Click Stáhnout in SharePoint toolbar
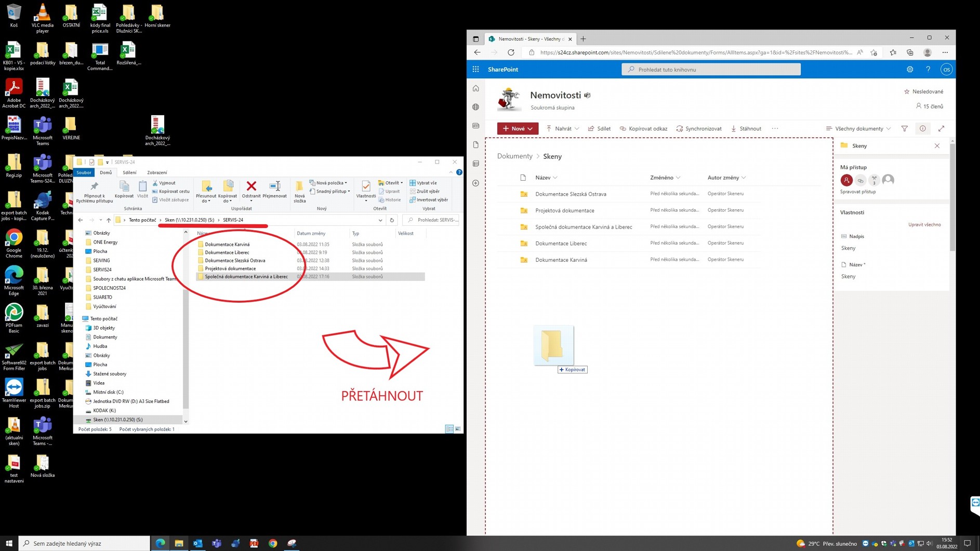Viewport: 980px width, 551px height. point(746,129)
